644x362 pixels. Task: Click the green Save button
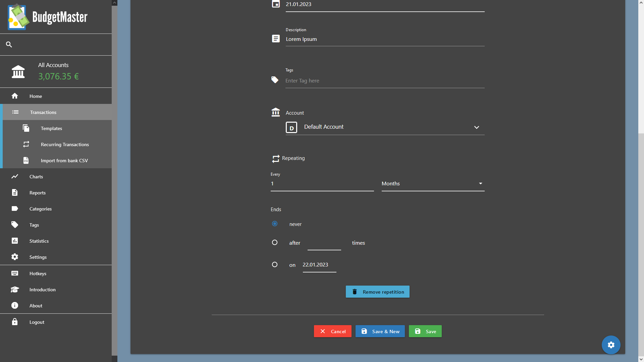(x=425, y=331)
